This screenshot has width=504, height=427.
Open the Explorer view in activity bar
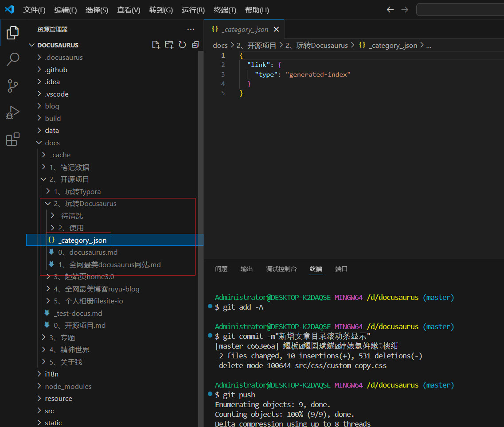[x=12, y=33]
